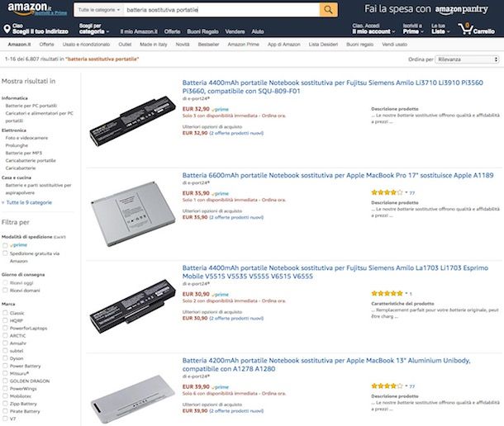Screen dimensions: 504x426
Task: Open MacBook Pro 17" battery product image
Action: click(x=126, y=215)
